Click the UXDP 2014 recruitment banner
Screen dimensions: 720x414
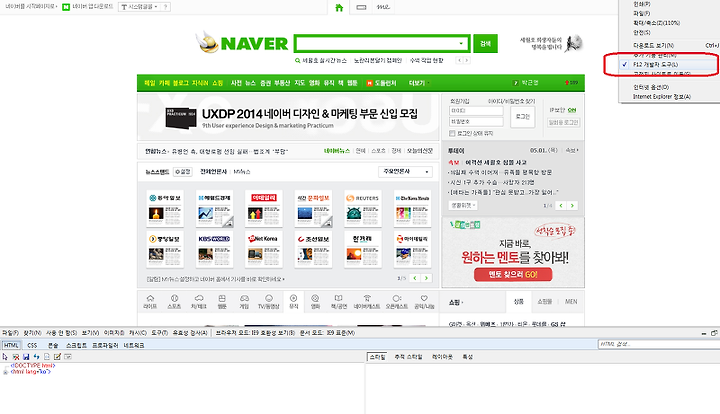288,118
